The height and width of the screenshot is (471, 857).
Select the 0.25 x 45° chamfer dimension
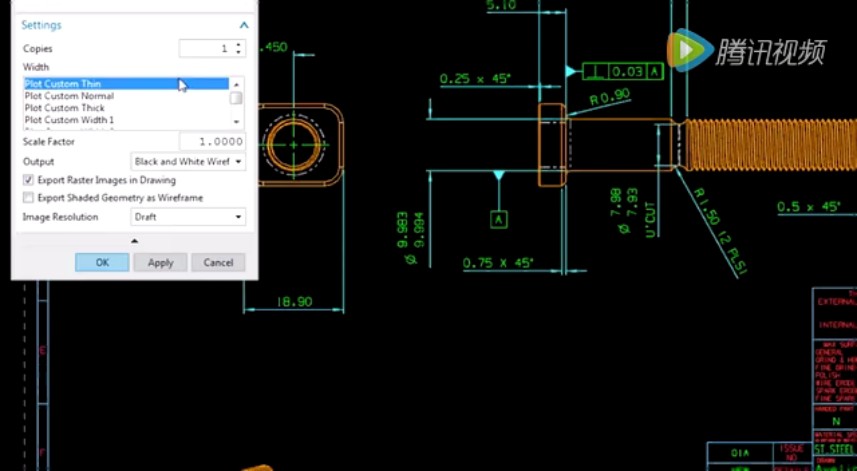coord(475,79)
